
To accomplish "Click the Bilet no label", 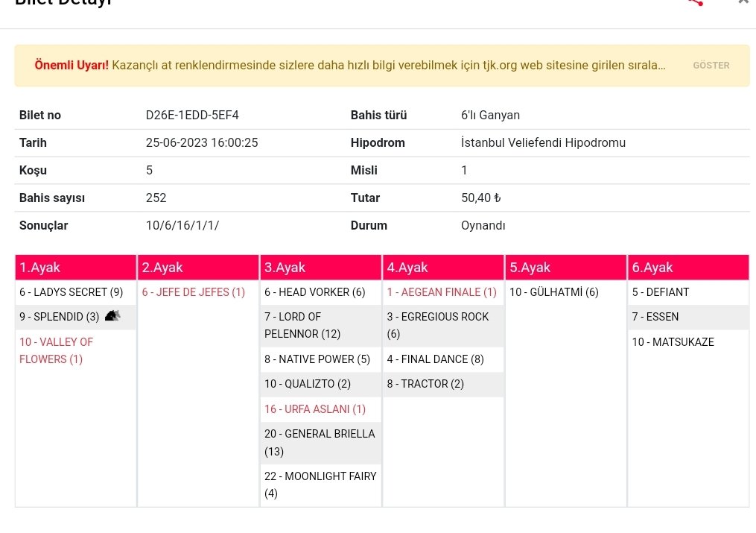I will [x=40, y=116].
